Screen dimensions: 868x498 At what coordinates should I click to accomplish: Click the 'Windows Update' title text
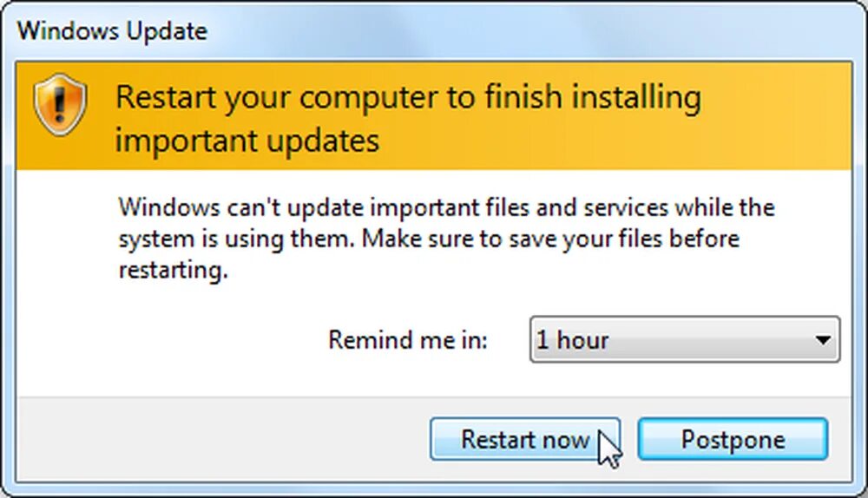coord(112,31)
